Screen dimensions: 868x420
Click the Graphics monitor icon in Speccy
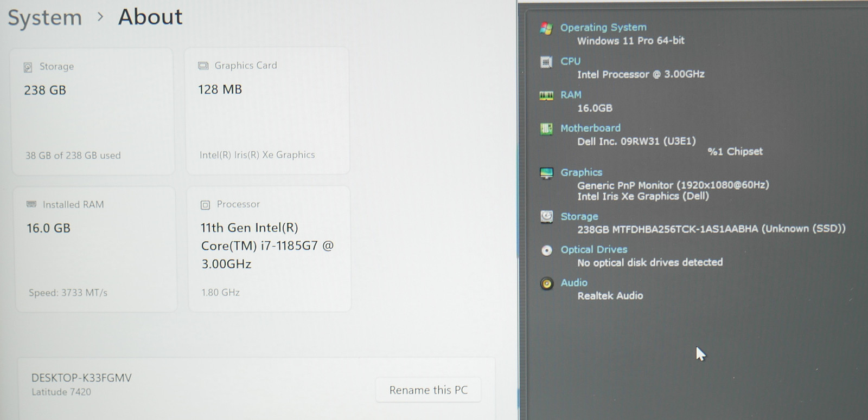point(546,173)
